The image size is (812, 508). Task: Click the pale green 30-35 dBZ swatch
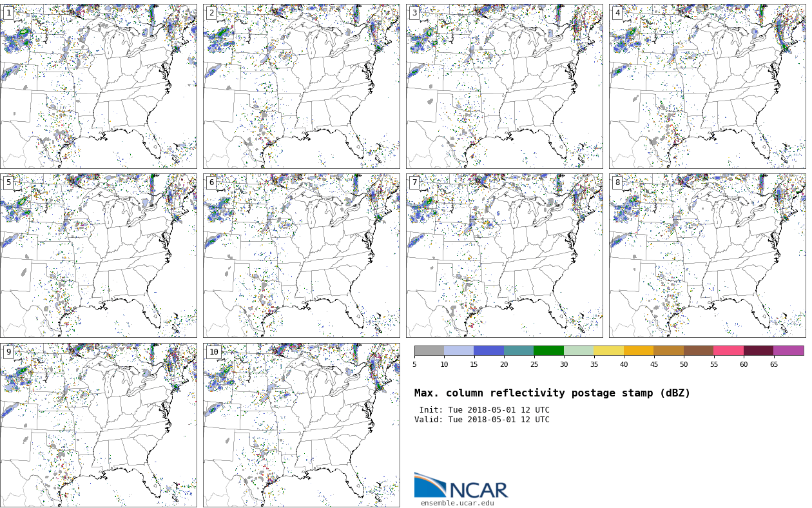click(x=579, y=351)
